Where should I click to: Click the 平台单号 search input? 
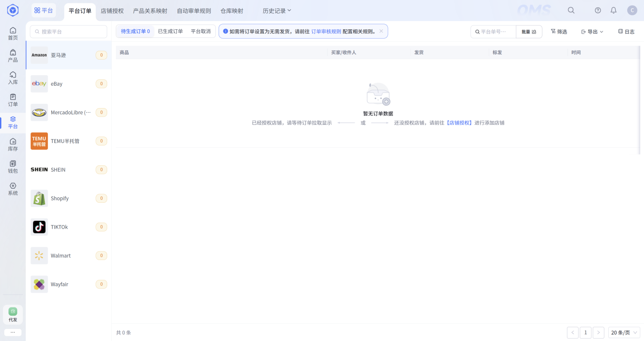(493, 31)
